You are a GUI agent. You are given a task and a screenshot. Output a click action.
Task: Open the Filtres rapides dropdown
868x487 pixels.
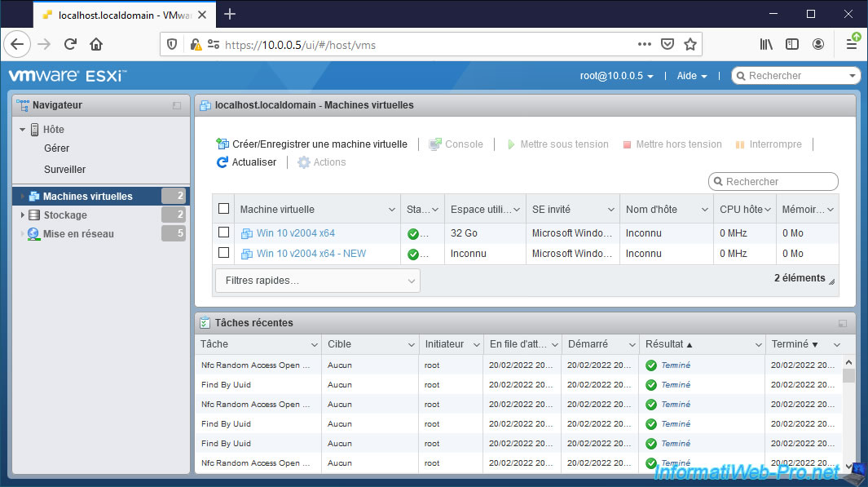pos(317,281)
